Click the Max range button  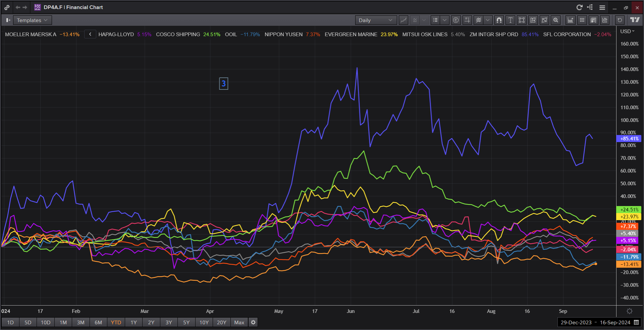click(239, 322)
